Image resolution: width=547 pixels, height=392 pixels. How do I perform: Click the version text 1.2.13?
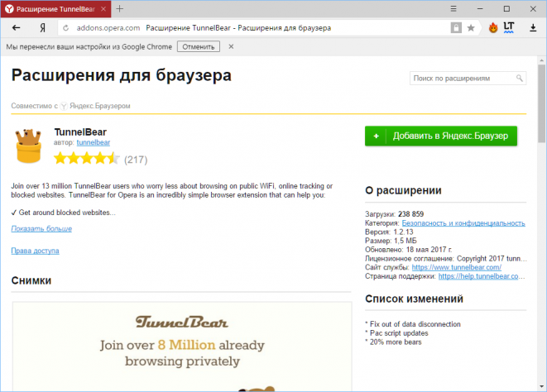click(x=403, y=232)
